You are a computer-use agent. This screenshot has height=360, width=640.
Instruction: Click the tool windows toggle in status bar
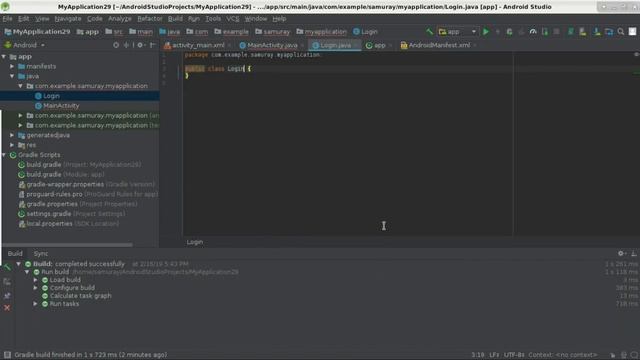pos(7,355)
